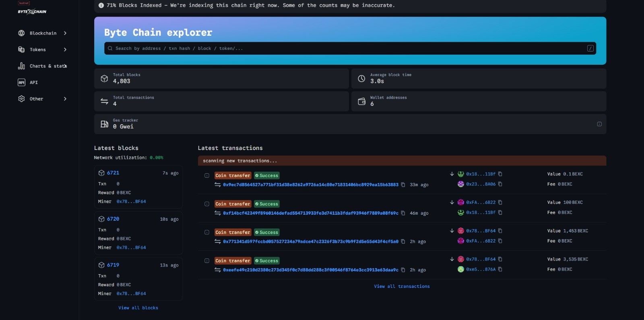The image size is (644, 320).
Task: Open block 6721
Action: click(x=113, y=173)
